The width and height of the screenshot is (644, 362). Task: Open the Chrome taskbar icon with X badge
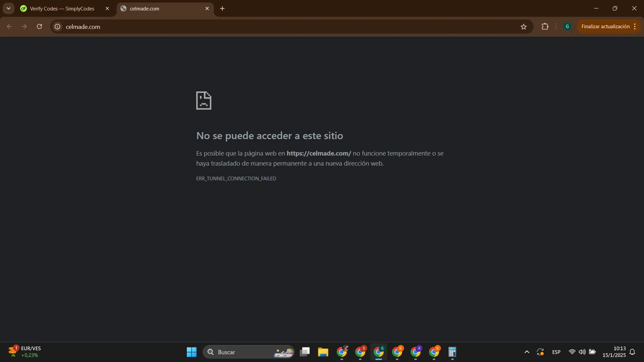click(416, 352)
